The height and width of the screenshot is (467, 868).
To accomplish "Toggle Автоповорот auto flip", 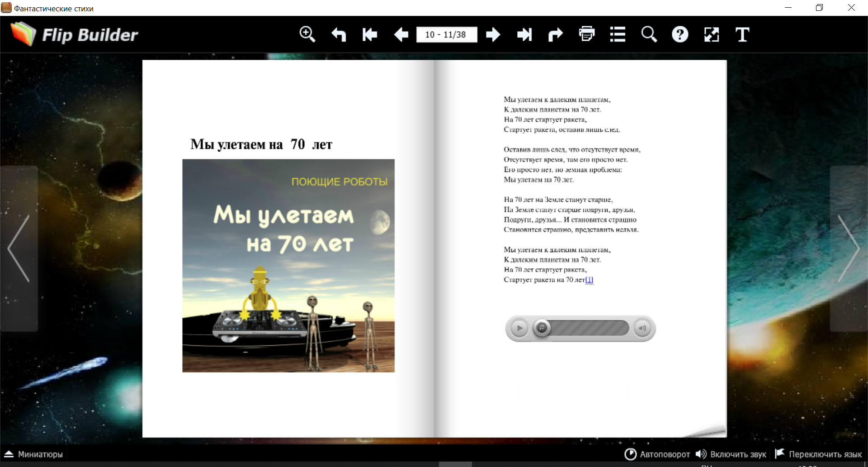I will tap(657, 454).
